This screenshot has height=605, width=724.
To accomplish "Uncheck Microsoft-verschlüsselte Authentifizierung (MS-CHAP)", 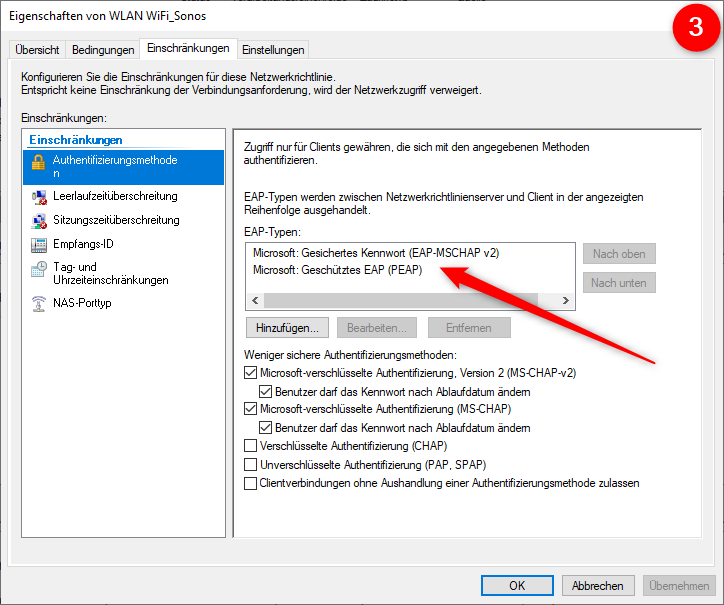I will coord(250,409).
